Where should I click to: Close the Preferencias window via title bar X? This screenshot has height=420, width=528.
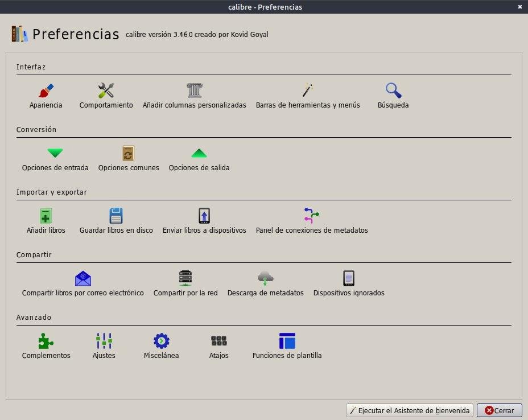click(520, 7)
